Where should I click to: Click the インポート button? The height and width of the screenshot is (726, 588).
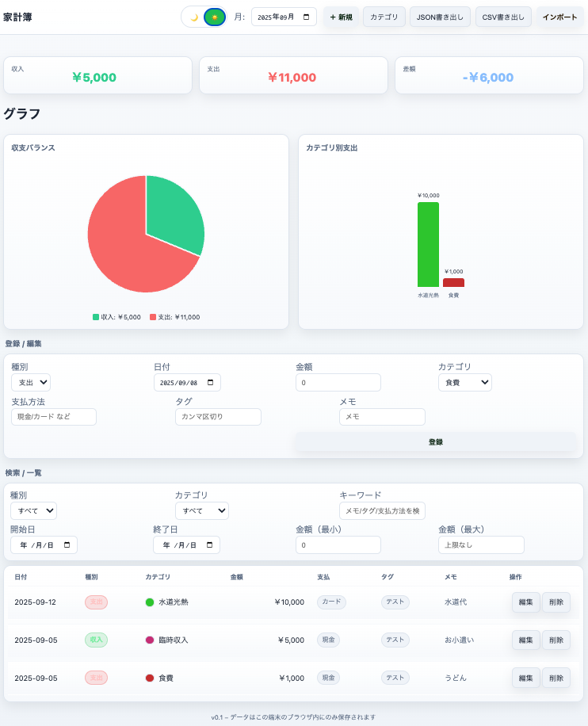(559, 17)
